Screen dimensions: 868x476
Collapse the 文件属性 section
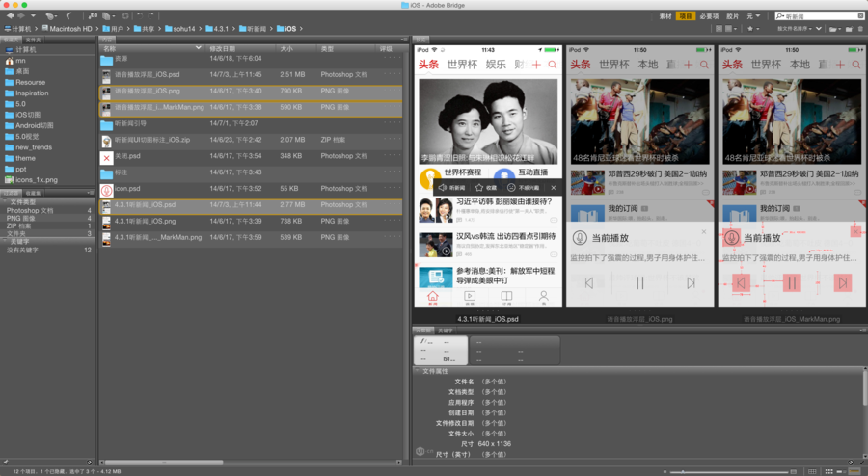click(418, 371)
